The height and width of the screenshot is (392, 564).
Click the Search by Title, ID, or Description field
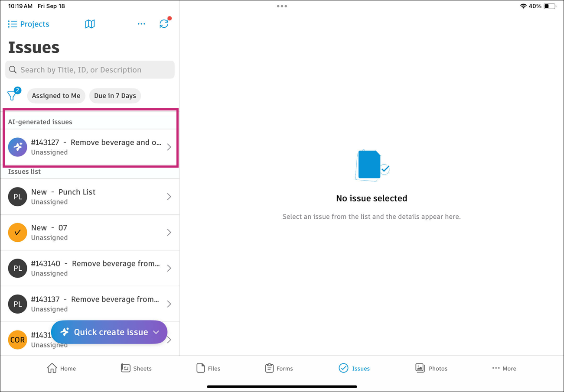[x=90, y=70]
